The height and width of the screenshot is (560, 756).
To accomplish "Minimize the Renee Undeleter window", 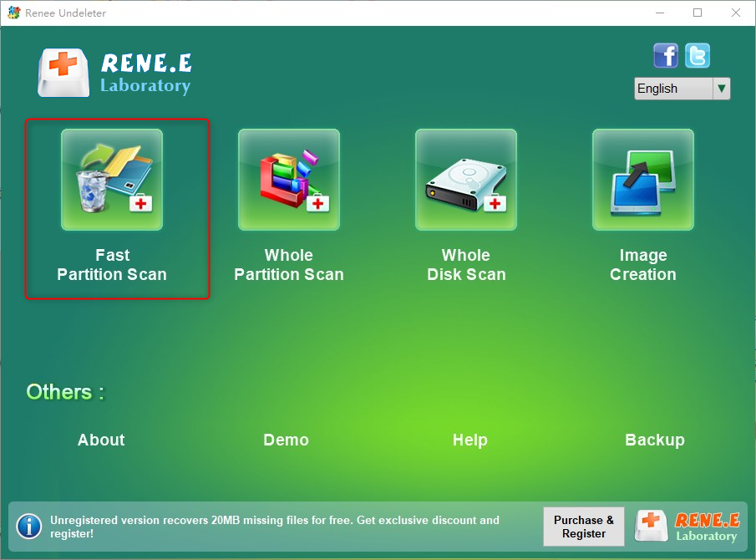I will 659,13.
